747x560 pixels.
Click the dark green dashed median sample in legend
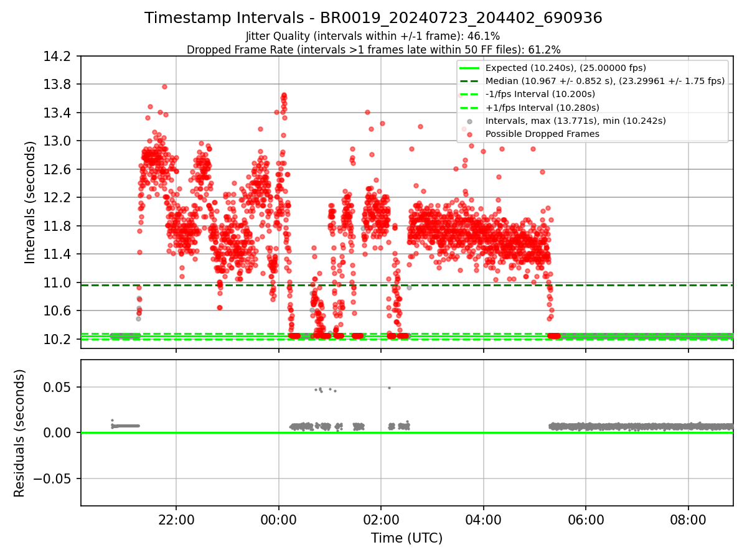click(x=469, y=82)
